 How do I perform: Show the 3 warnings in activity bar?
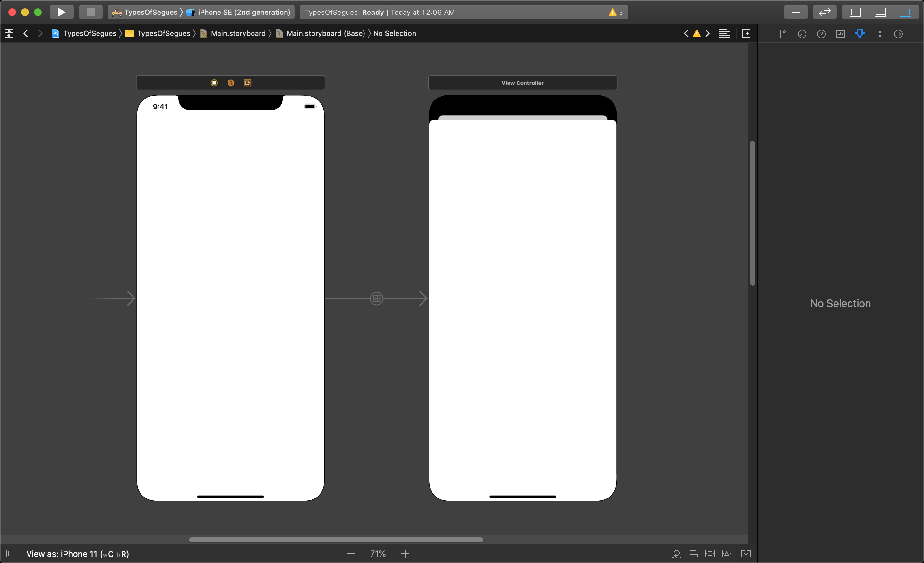point(616,13)
